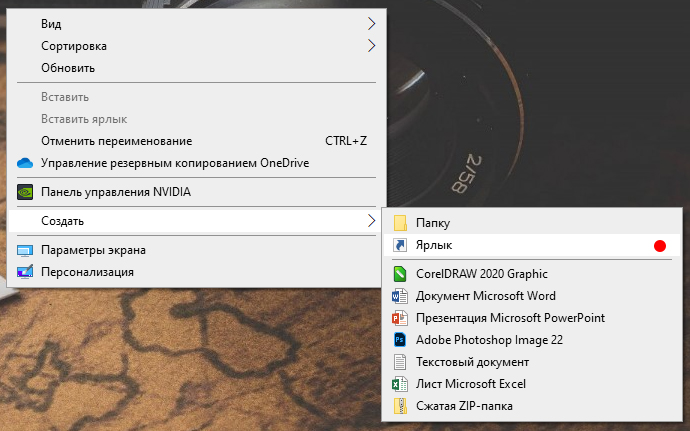Viewport: 690px width, 431px height.
Task: Click the yellow folder icon beside Папку
Action: [400, 223]
